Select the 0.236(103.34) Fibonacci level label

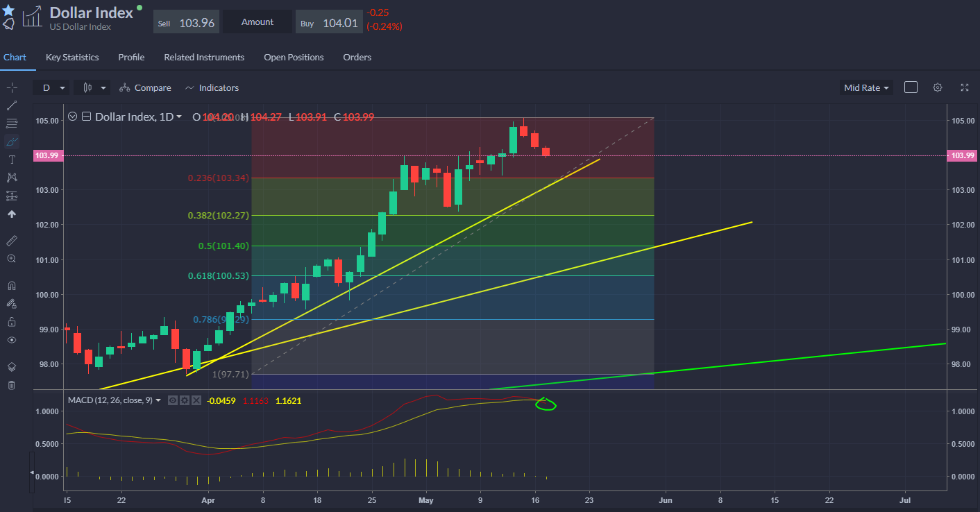(x=218, y=178)
